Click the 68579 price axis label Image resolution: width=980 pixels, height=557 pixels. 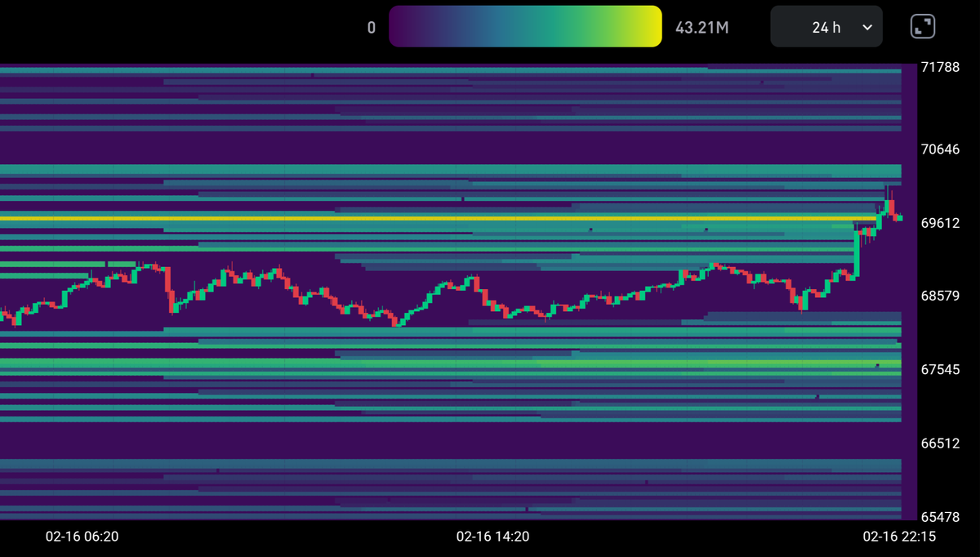940,296
